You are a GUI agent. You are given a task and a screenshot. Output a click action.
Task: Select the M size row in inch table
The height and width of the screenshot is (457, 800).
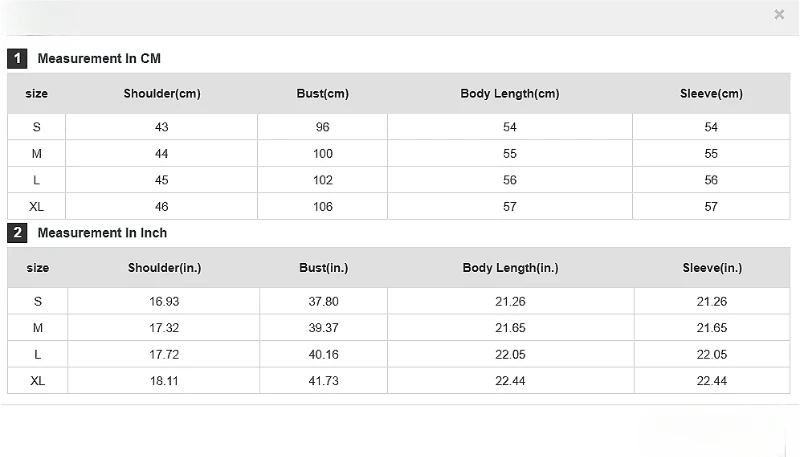398,328
